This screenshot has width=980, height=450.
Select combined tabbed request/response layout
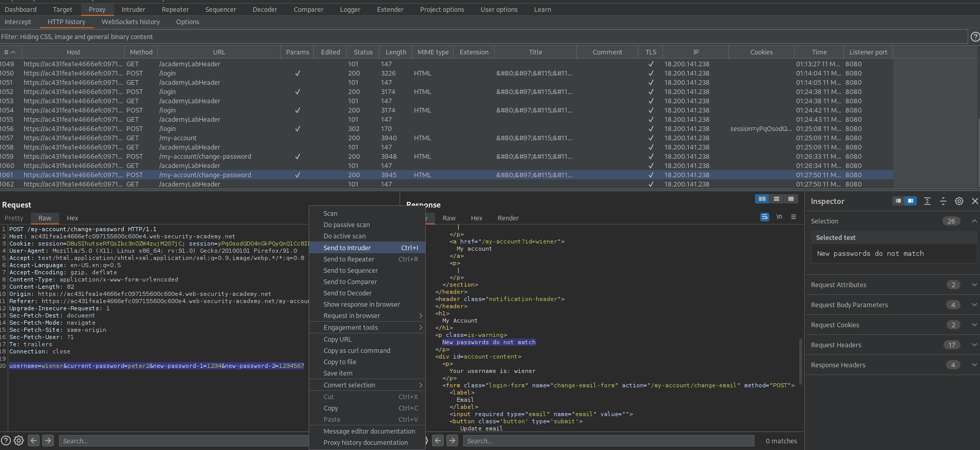tap(791, 199)
